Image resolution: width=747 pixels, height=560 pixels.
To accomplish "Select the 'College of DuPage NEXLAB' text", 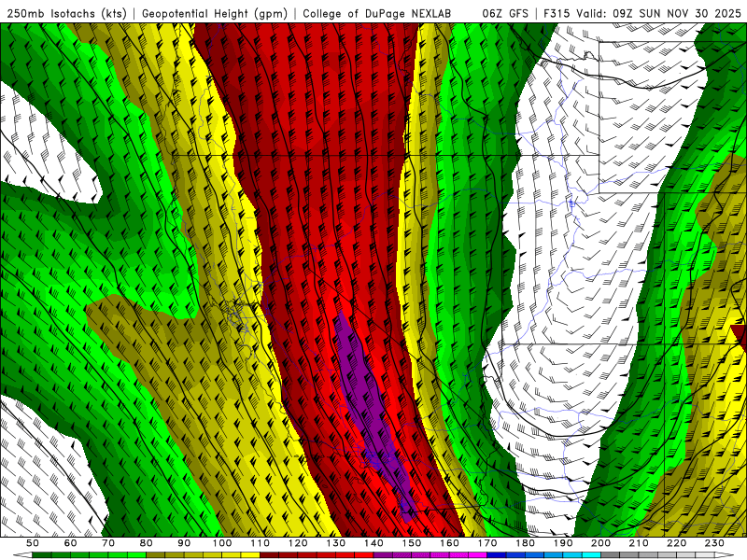I will [377, 13].
